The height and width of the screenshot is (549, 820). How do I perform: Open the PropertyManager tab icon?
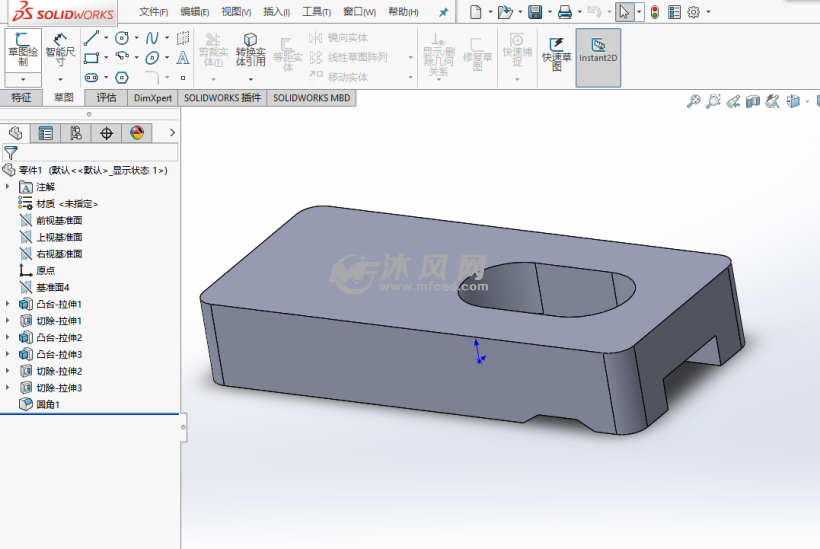tap(46, 133)
